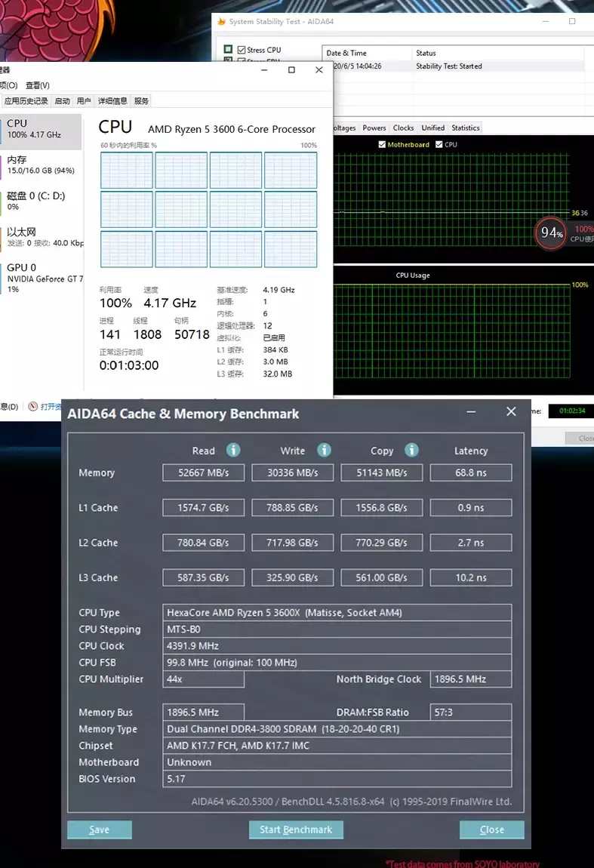Select the 磁盘 0 (C: D:) sidebar item

point(41,201)
